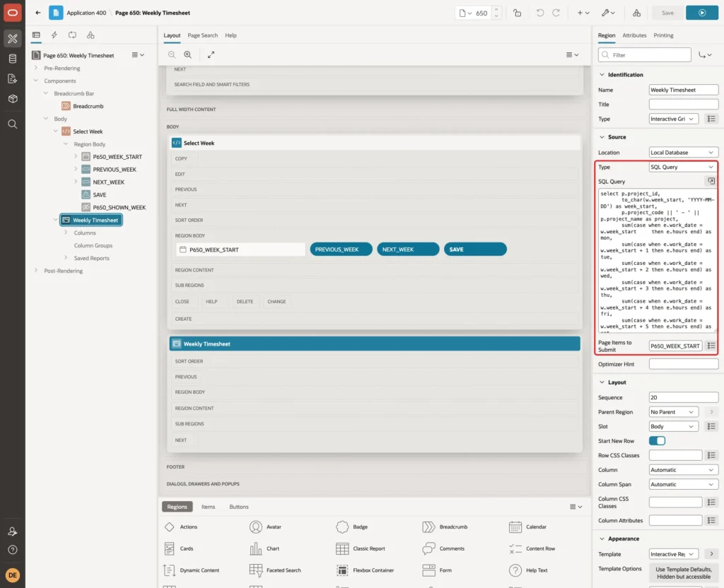Click the NEXT_WEEK button in layout

(x=408, y=249)
